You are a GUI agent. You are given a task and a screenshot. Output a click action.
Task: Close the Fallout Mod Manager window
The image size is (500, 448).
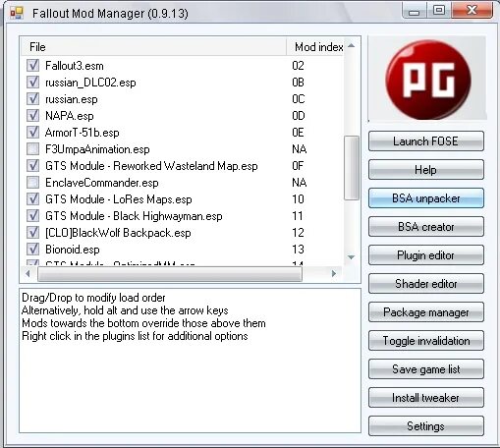click(x=472, y=11)
